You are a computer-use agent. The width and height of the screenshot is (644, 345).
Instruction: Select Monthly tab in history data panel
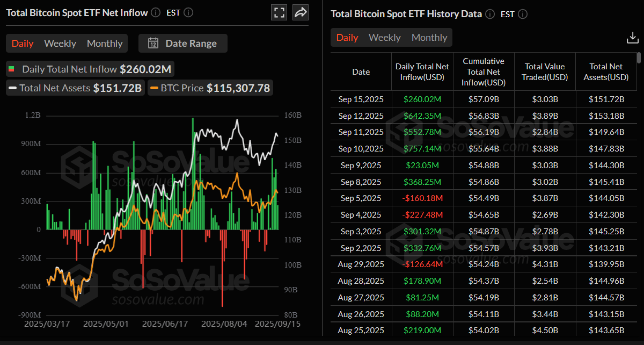pyautogui.click(x=429, y=38)
